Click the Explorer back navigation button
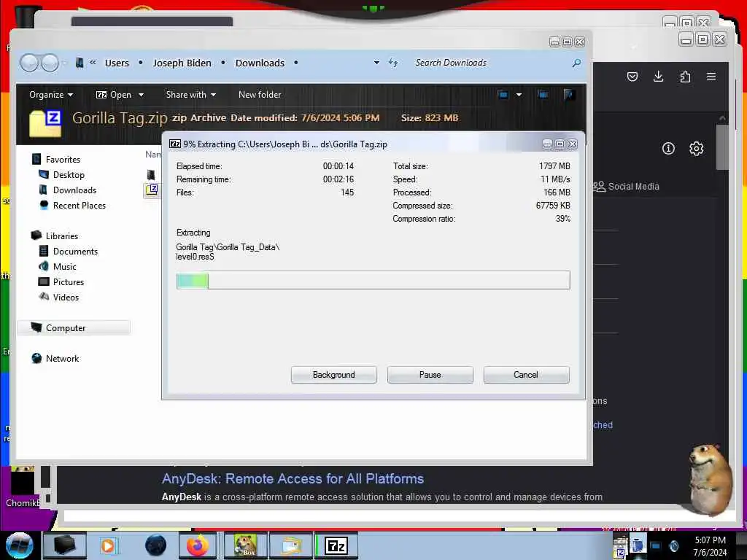This screenshot has width=747, height=560. [29, 63]
